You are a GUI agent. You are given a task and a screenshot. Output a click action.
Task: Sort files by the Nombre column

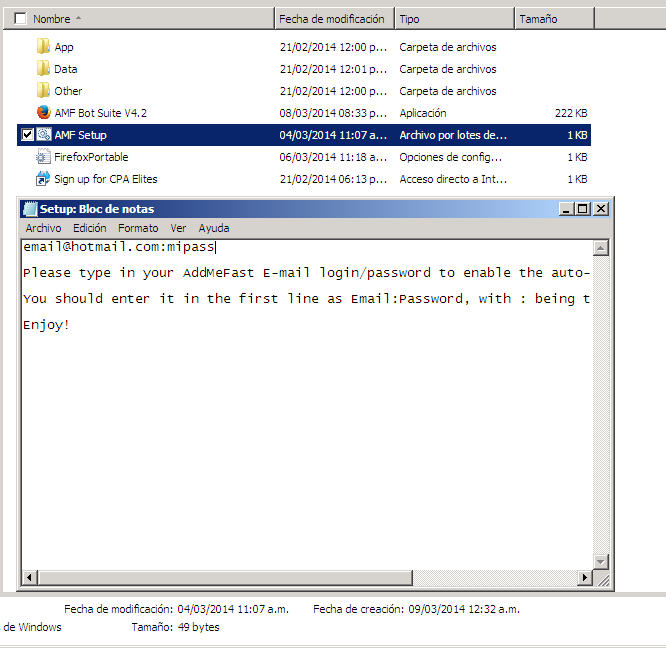click(138, 19)
